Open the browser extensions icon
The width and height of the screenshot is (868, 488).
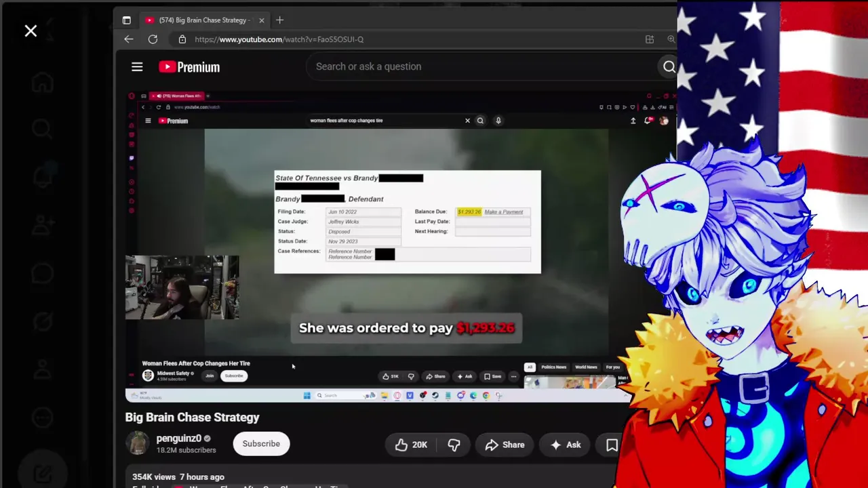650,39
